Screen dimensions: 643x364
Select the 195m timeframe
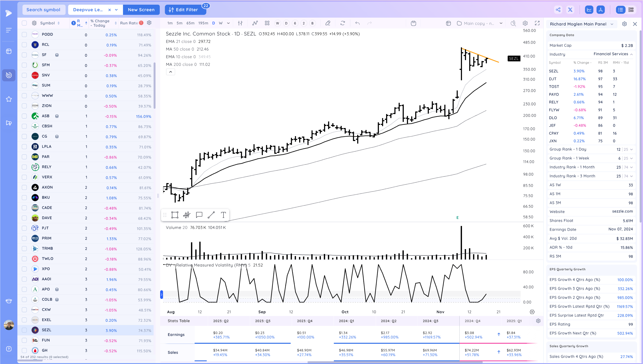pos(203,23)
